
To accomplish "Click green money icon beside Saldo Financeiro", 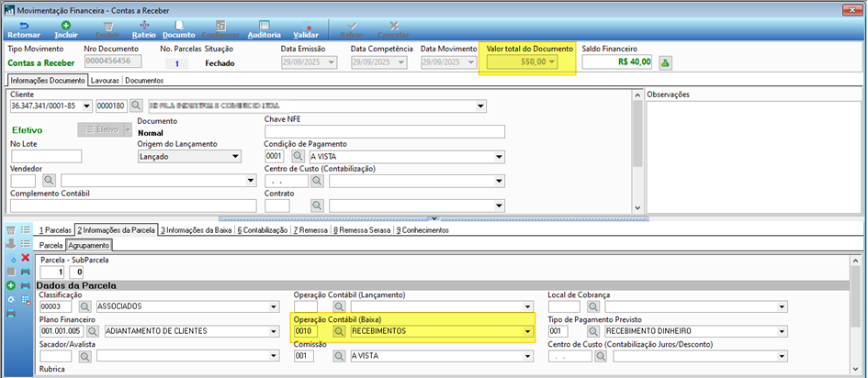I will [x=665, y=63].
